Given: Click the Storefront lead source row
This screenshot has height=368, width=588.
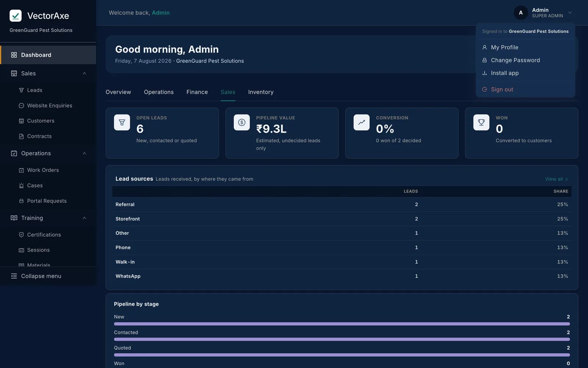Looking at the screenshot, I should [x=342, y=219].
